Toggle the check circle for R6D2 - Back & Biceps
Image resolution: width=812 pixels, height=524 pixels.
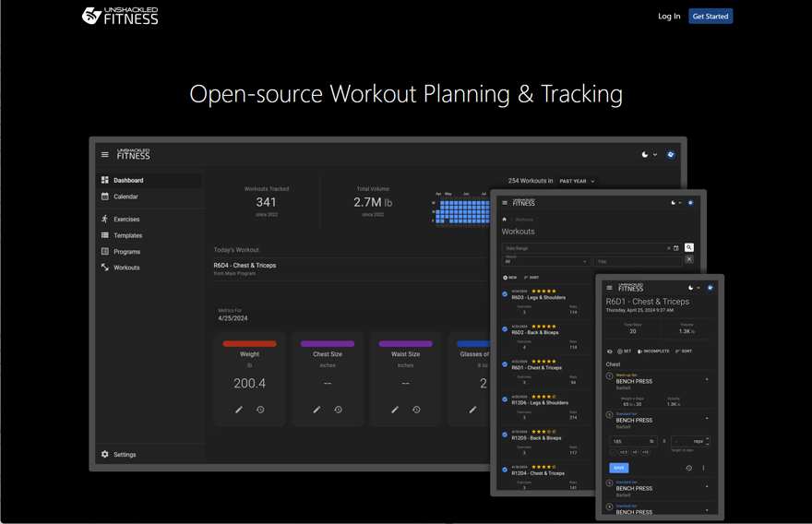click(x=505, y=329)
